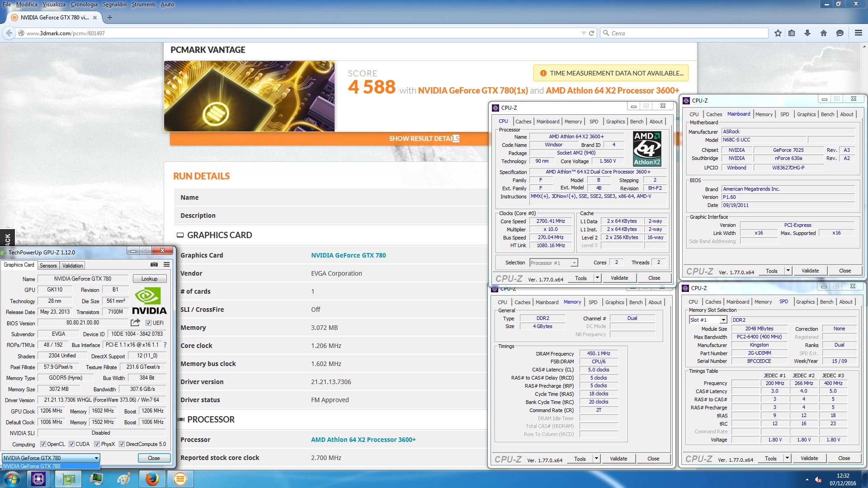Click the 3dmark URL address field
The height and width of the screenshot is (488, 868).
(298, 33)
